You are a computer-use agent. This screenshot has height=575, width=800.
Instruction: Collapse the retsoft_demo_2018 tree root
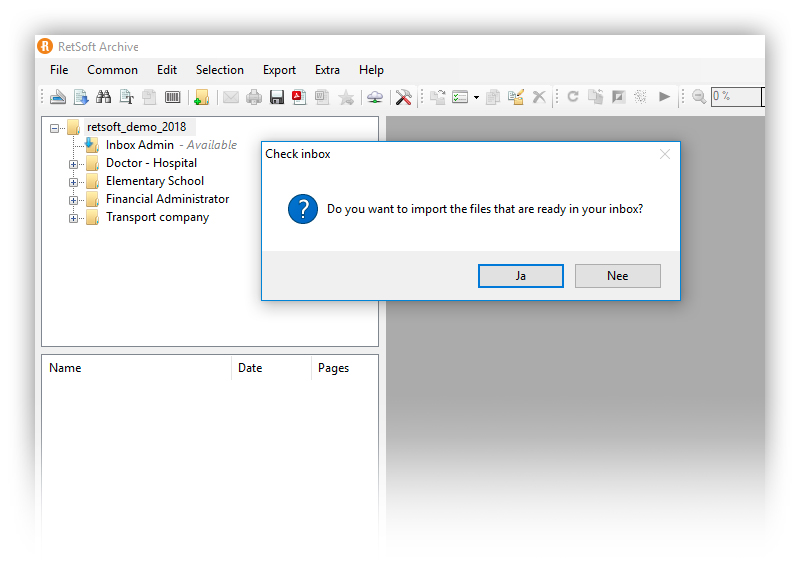[x=54, y=128]
